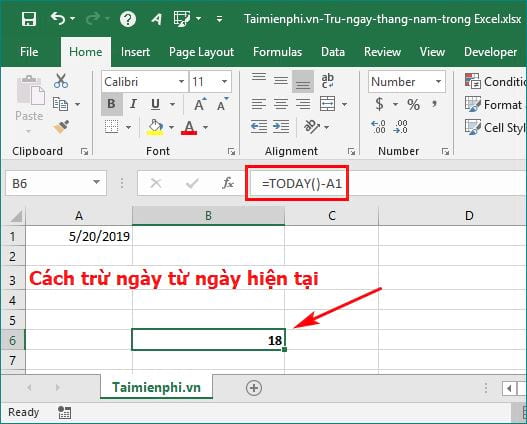527x424 pixels.
Task: Toggle Bold formatting
Action: coord(112,104)
